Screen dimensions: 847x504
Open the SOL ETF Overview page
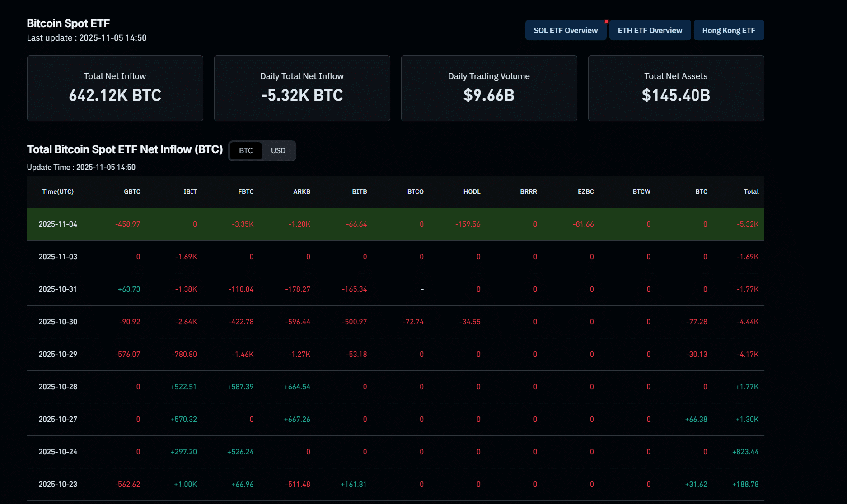click(x=565, y=30)
